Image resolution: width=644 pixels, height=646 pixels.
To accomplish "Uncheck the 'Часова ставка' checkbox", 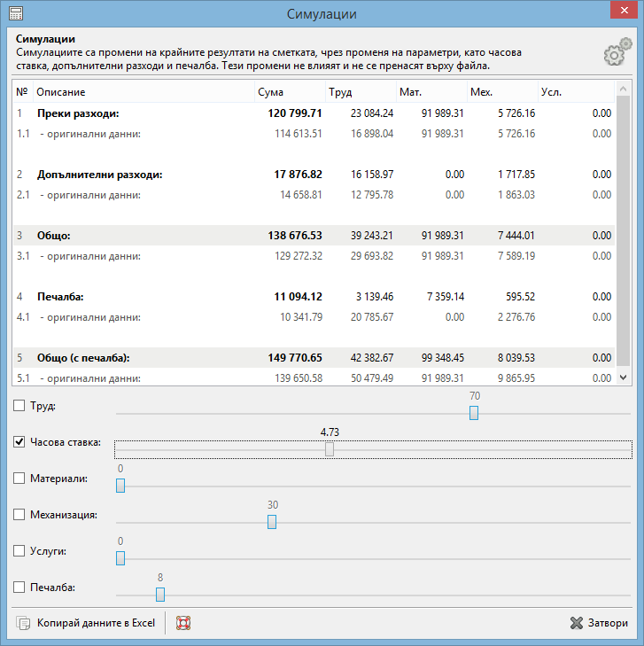I will 19,442.
